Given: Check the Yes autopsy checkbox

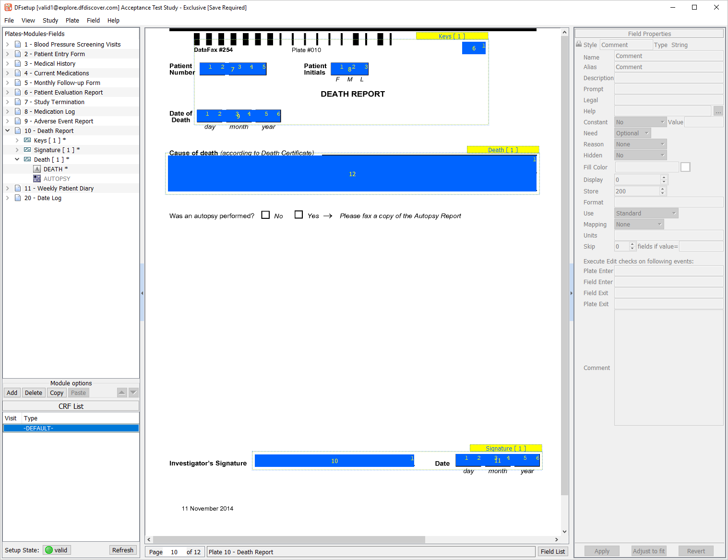Looking at the screenshot, I should point(298,215).
